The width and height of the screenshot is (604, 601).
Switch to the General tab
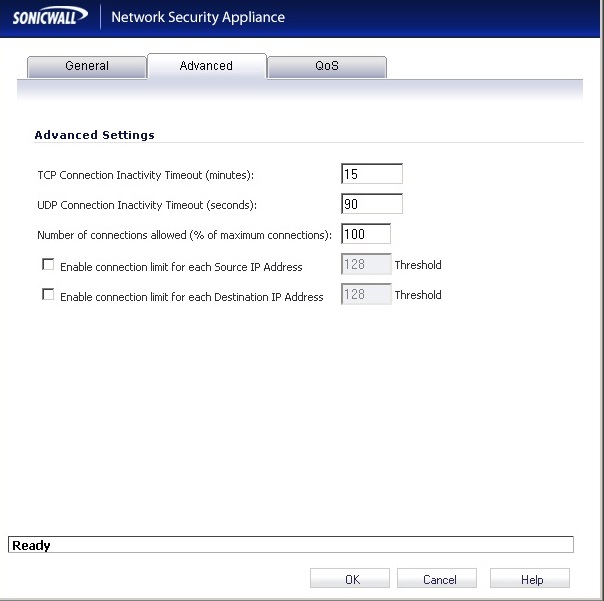[x=87, y=67]
